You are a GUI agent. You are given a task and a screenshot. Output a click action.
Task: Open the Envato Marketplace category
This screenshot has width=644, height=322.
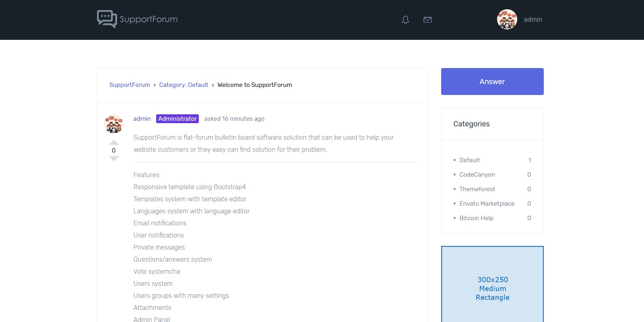tap(487, 204)
